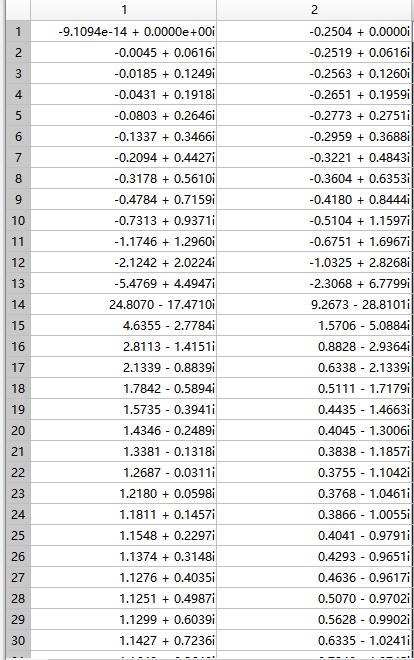Image resolution: width=414 pixels, height=660 pixels.
Task: Select cell 1.1374 + 0.3148i
Action: (124, 556)
